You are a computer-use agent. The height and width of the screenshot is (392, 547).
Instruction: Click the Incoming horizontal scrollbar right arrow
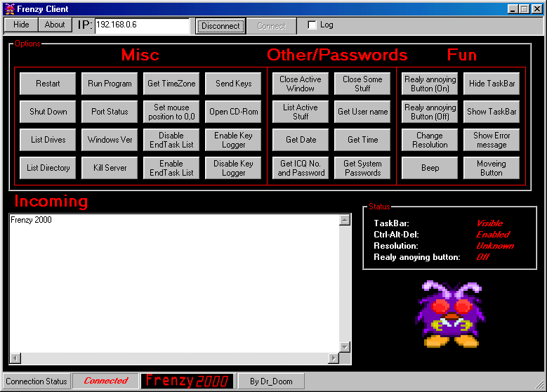pyautogui.click(x=334, y=359)
